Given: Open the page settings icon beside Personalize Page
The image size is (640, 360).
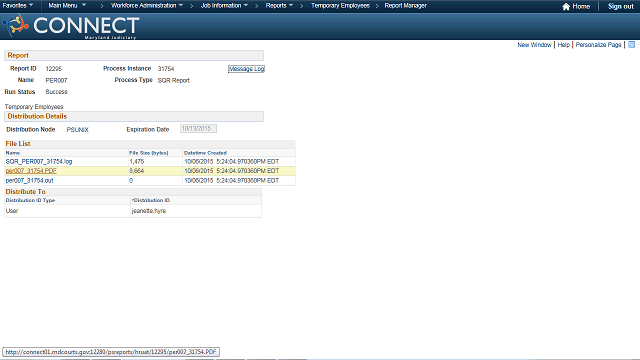Looking at the screenshot, I should [631, 44].
